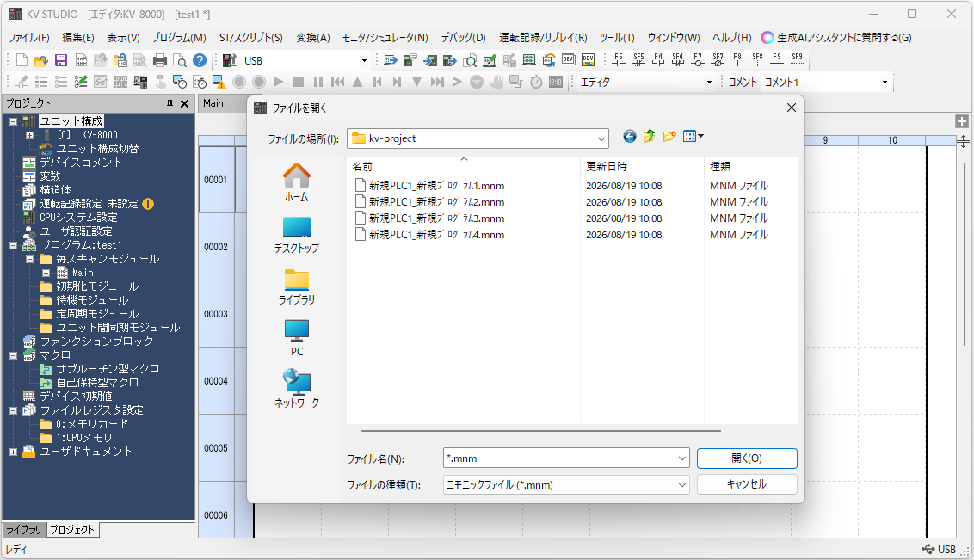Open the ファイル(F) menu

[x=28, y=38]
